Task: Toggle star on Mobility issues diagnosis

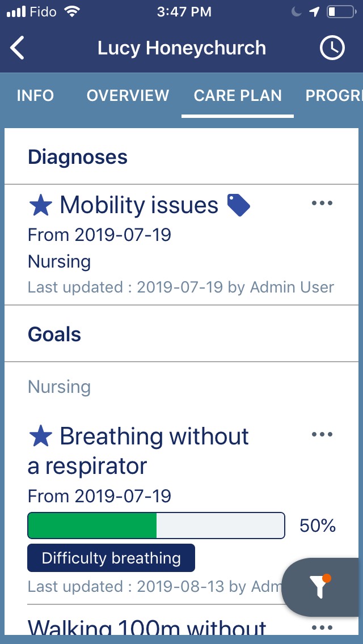Action: 40,205
